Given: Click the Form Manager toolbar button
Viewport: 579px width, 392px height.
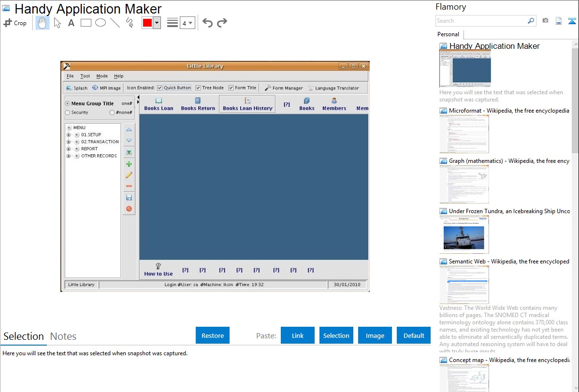Looking at the screenshot, I should [x=284, y=88].
